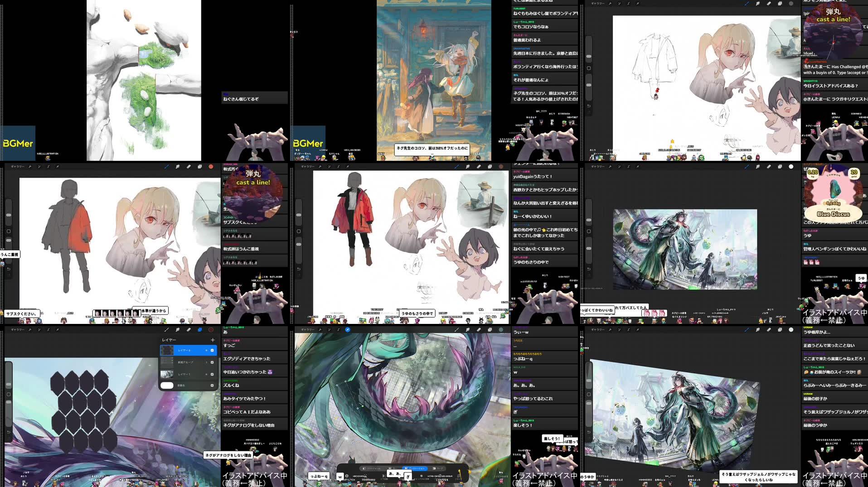Select the Smudge tool
868x487 pixels.
(x=178, y=330)
